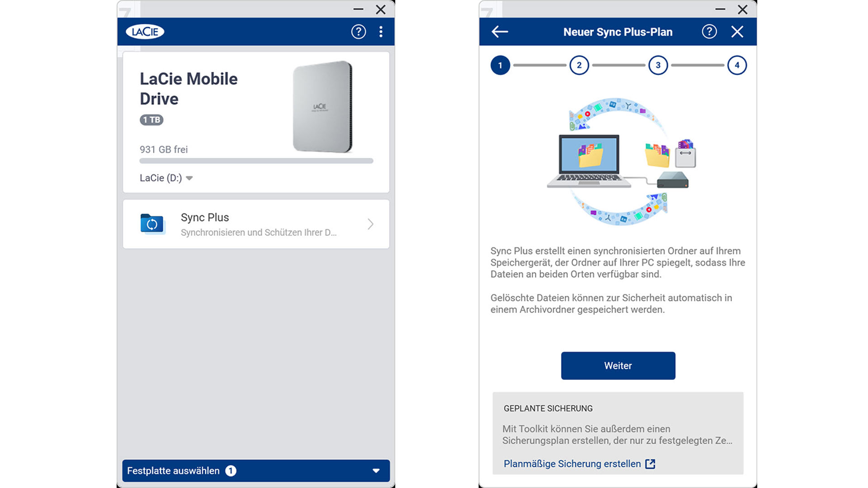Open the three-dot options menu
The width and height of the screenshot is (868, 488).
(x=381, y=32)
